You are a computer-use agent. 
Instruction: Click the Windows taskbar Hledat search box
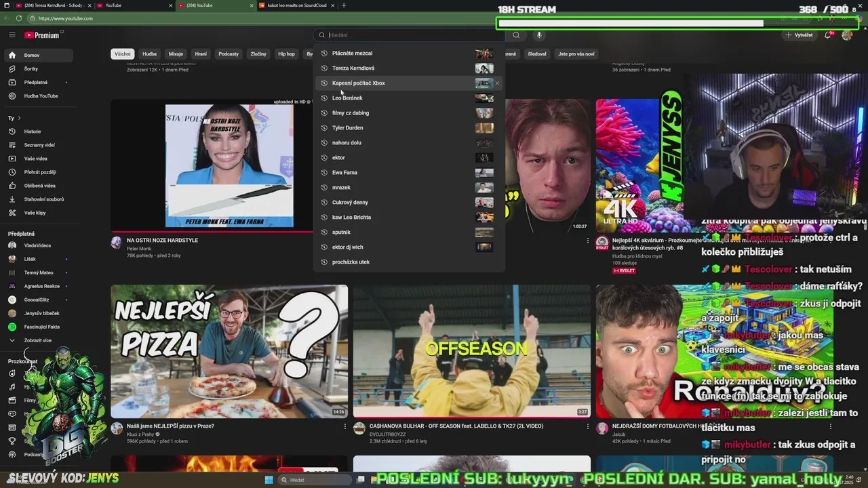[313, 480]
